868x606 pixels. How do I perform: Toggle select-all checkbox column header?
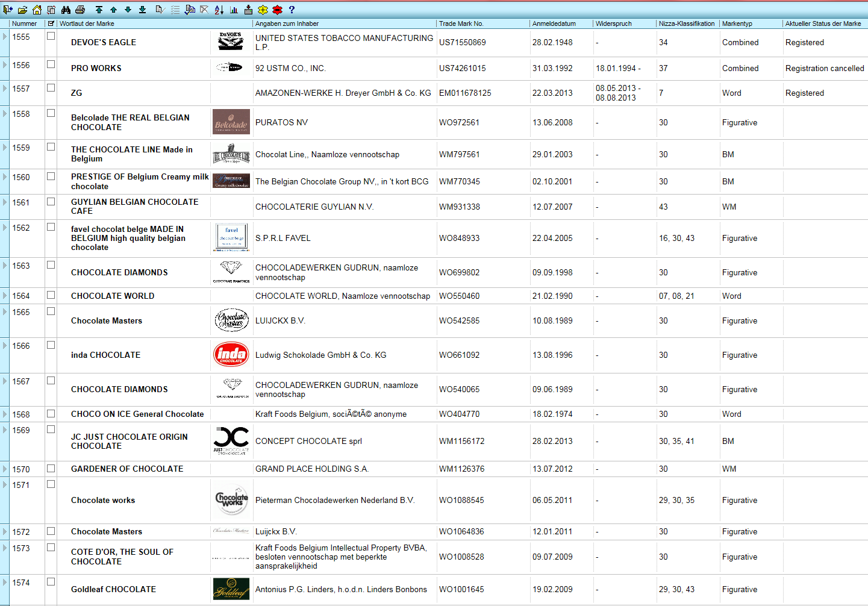point(51,23)
